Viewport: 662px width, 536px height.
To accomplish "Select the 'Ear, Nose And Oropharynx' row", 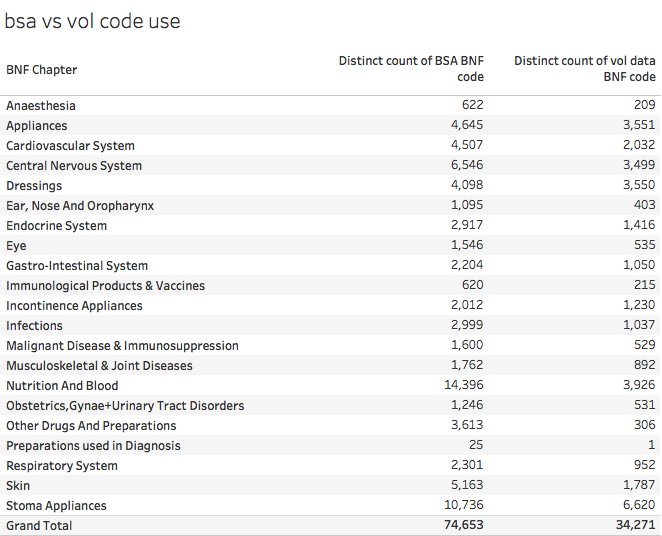I will 80,206.
